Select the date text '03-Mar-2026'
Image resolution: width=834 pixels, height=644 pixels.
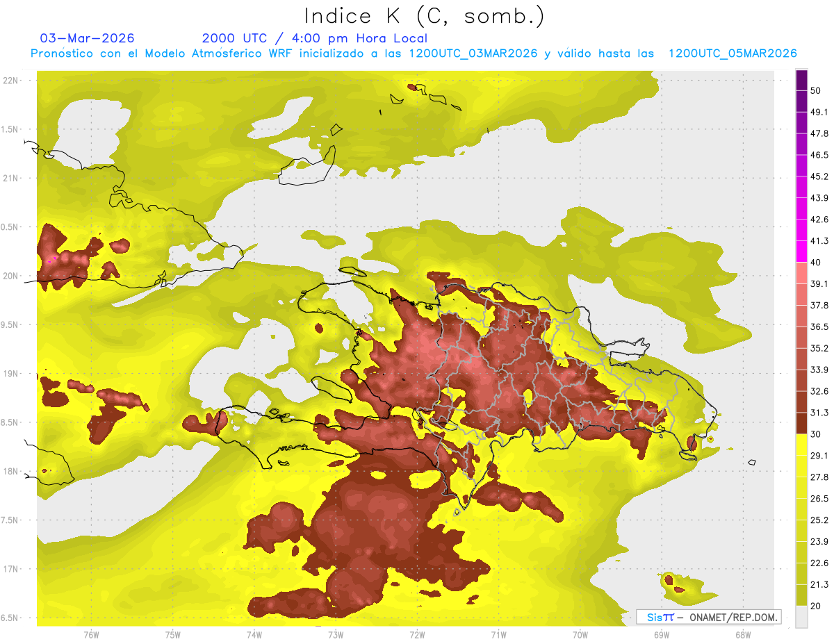(87, 38)
